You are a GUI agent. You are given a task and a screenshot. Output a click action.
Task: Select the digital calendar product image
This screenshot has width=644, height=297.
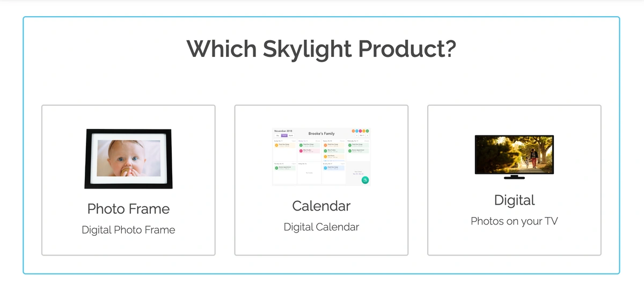coord(321,156)
